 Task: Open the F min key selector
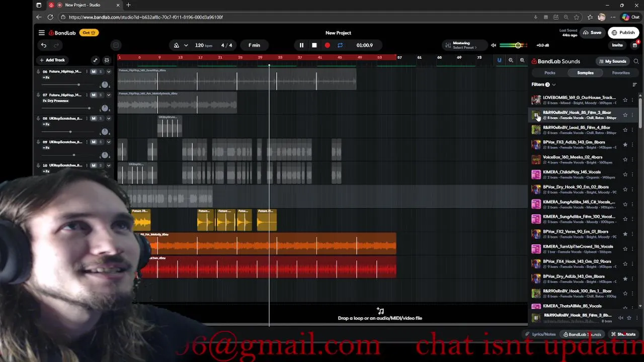point(254,45)
